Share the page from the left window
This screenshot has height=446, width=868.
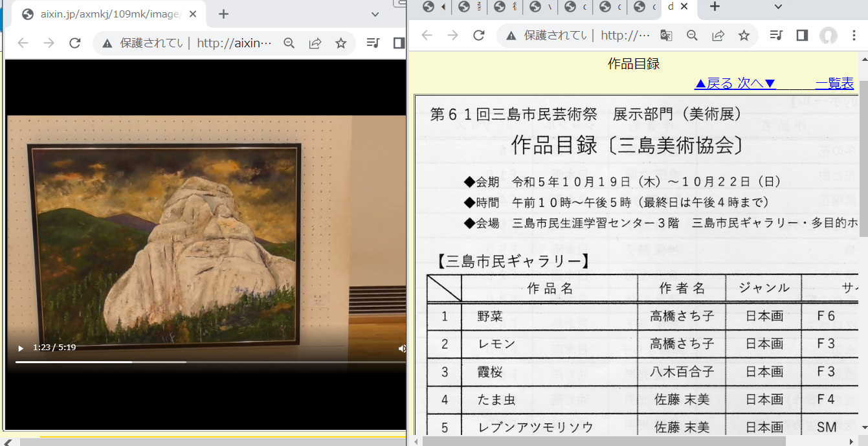[x=315, y=43]
